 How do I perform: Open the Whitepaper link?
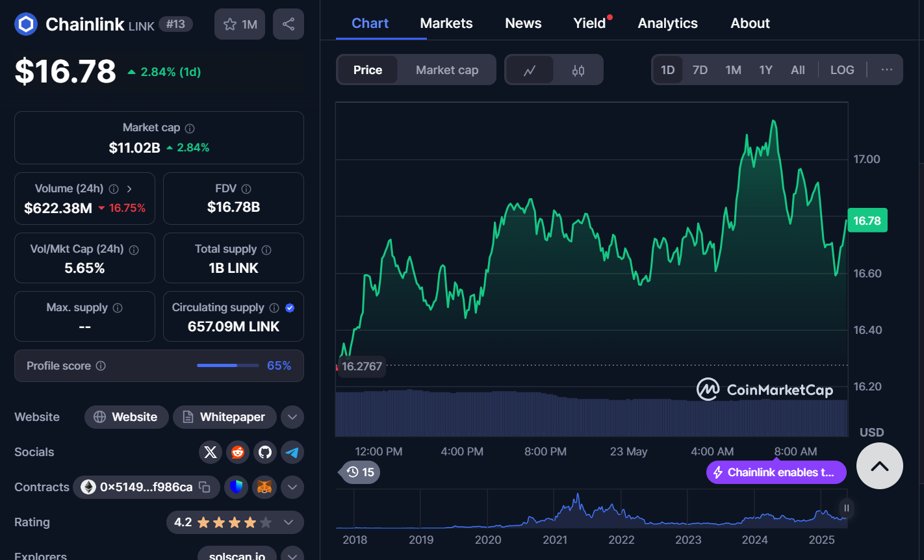click(x=224, y=417)
